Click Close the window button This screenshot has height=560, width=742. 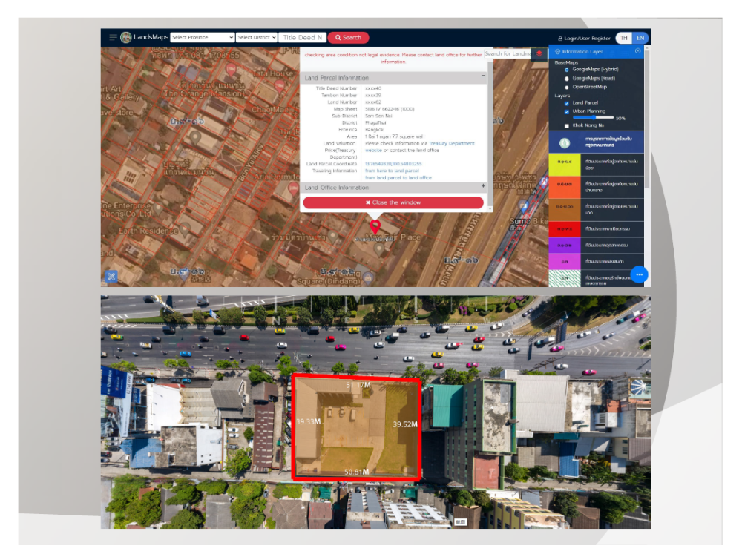(393, 202)
